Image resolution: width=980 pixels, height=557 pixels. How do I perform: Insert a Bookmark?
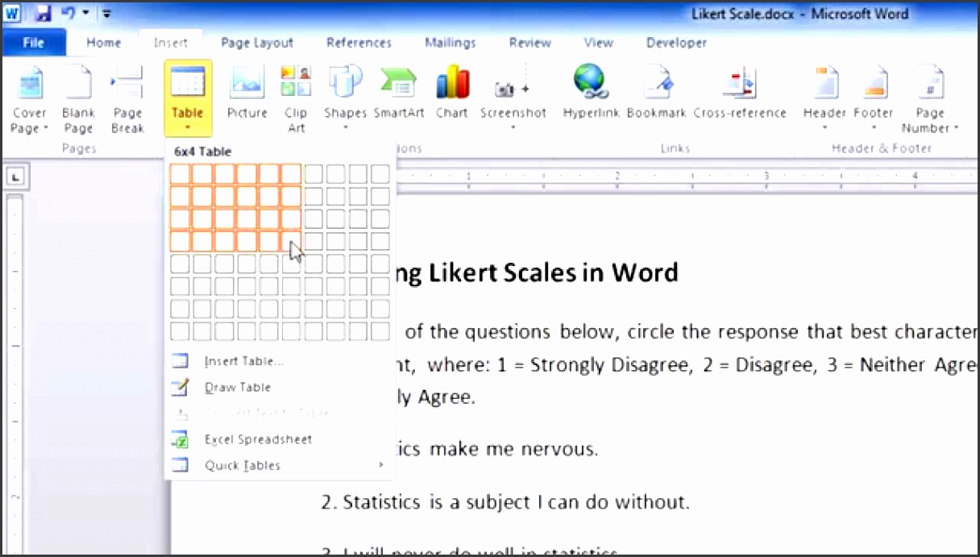coord(656,94)
